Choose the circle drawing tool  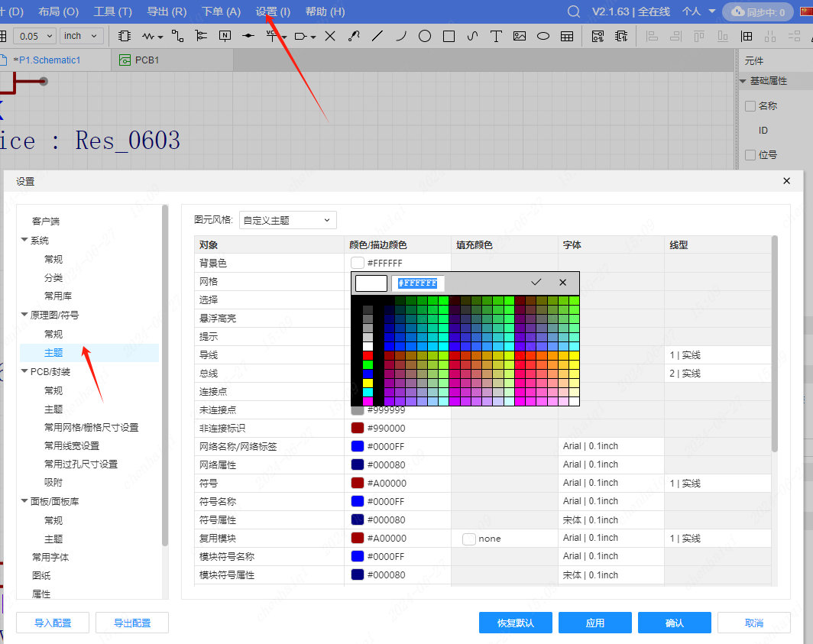(425, 36)
